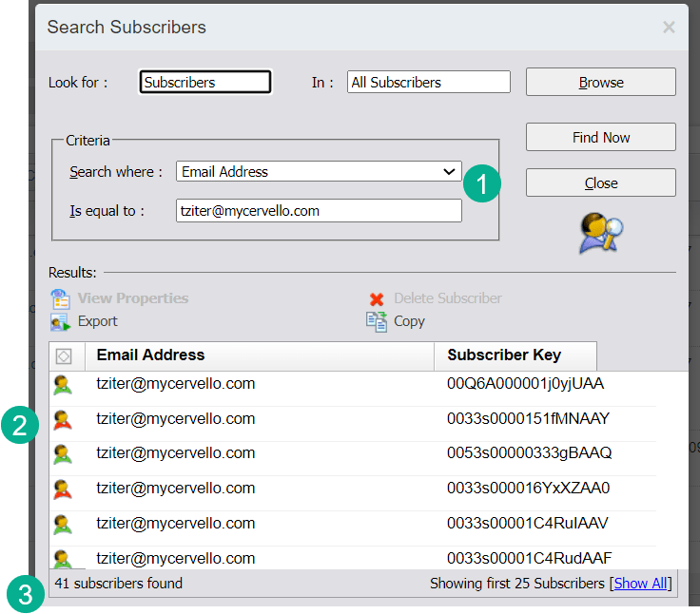700x614 pixels.
Task: Click the Look for Subscribers field
Action: [x=205, y=83]
